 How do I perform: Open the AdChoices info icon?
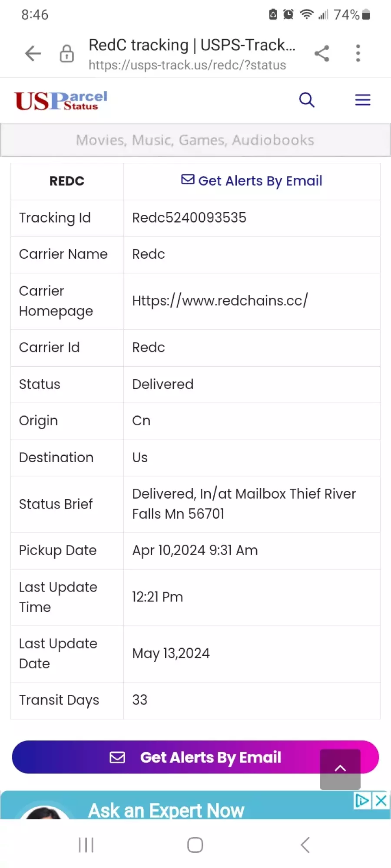click(362, 800)
